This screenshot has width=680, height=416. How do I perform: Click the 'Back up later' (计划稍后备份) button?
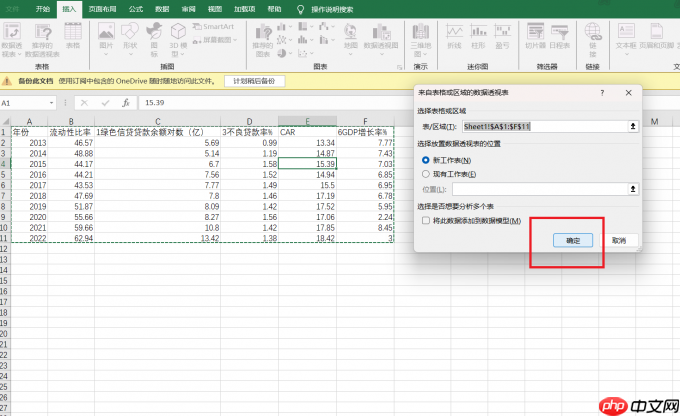pyautogui.click(x=255, y=81)
